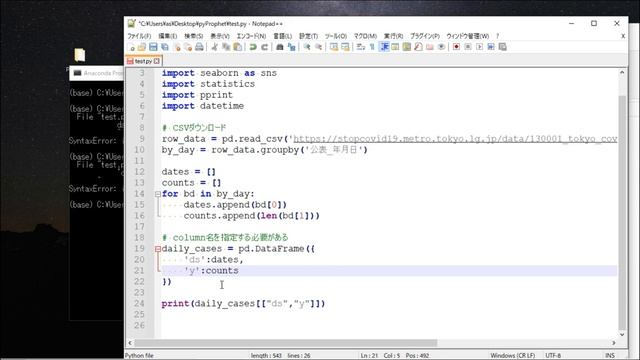Toggle Show All Characters pilcrow icon
Screen dimensions: 640x360
pyautogui.click(x=372, y=47)
